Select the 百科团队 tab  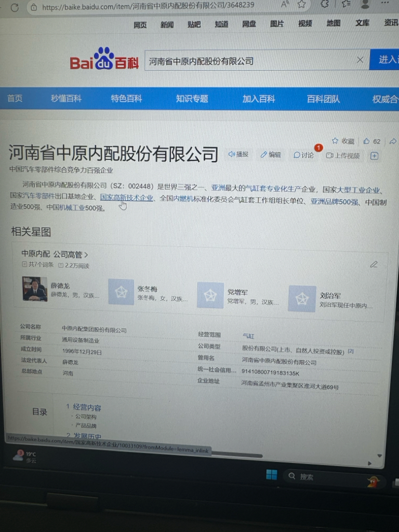coord(323,99)
